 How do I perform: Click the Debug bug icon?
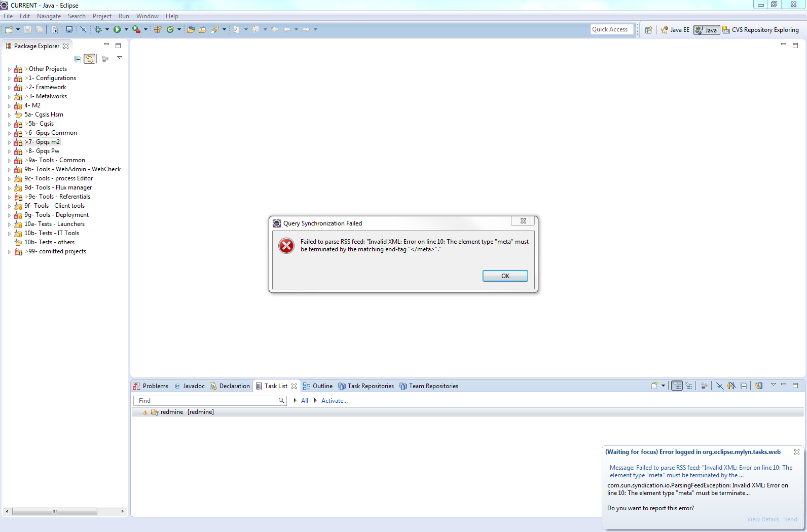98,29
